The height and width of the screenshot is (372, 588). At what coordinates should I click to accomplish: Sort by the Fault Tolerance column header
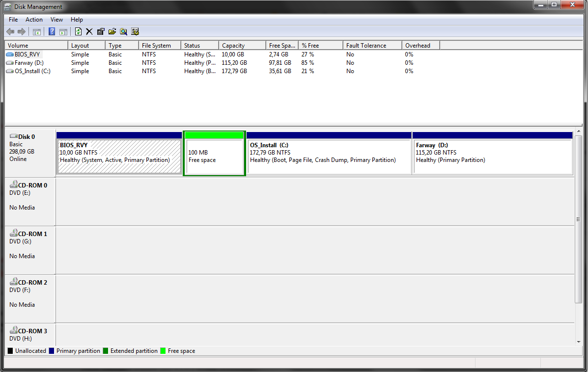point(372,45)
